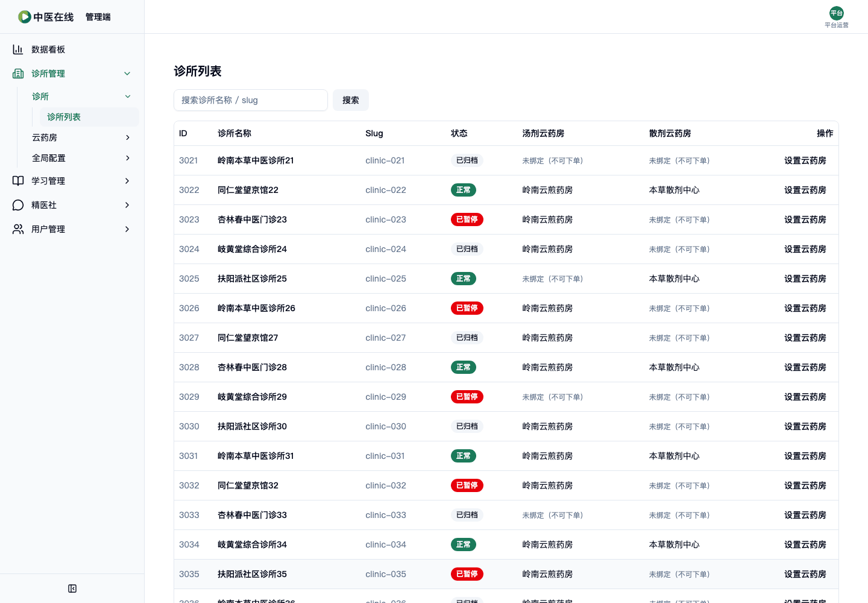The image size is (868, 603).
Task: Click the 状态 column header
Action: click(x=459, y=133)
